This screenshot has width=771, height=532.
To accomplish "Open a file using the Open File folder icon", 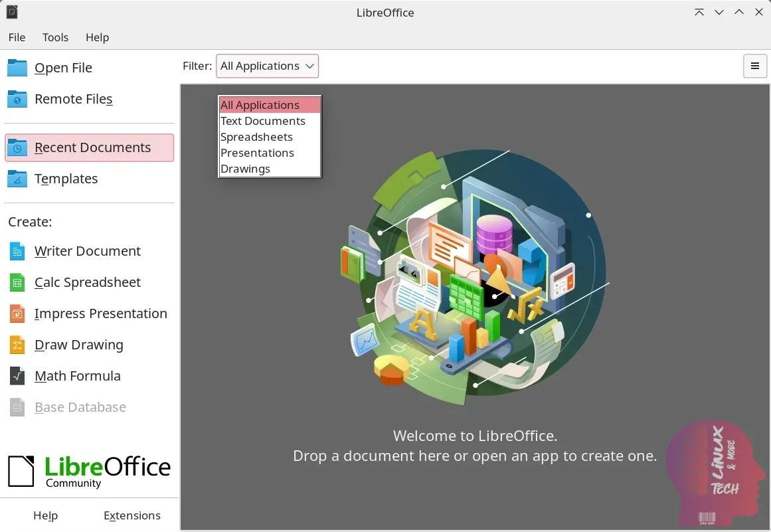I will (17, 67).
